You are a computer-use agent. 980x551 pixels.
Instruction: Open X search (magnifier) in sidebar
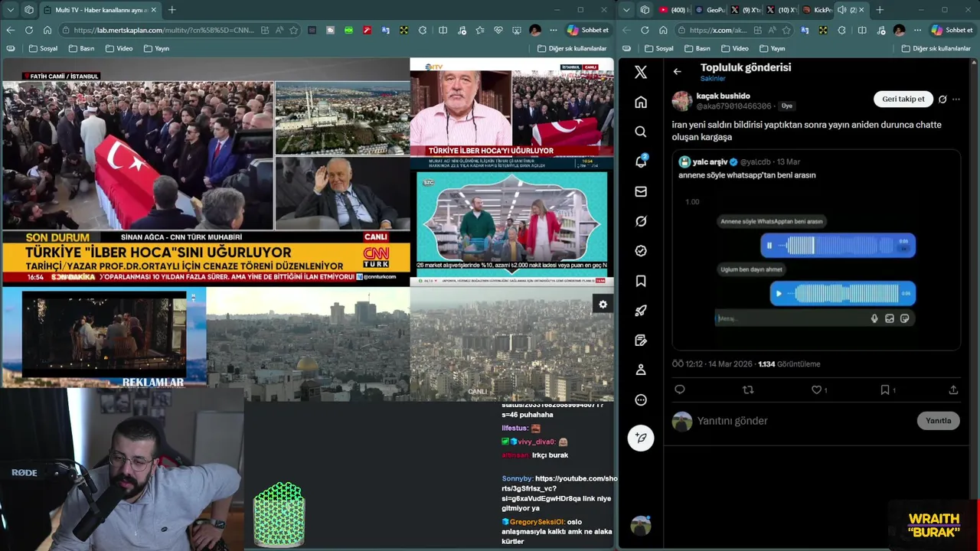point(641,132)
